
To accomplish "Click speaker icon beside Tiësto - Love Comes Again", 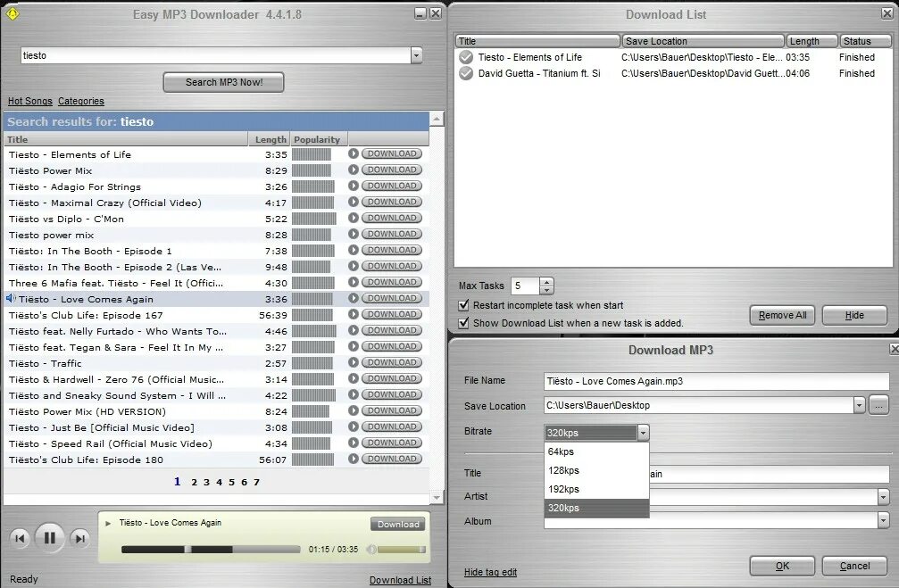I will click(11, 299).
